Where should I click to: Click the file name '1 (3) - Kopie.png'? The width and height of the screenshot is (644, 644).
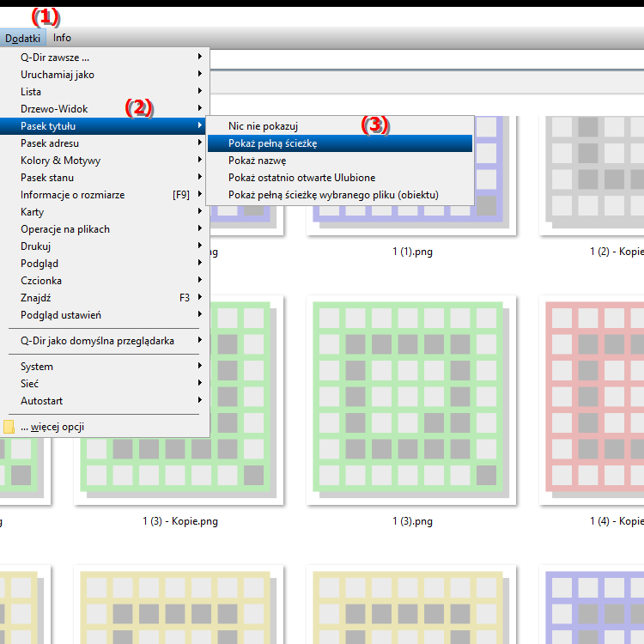click(180, 521)
